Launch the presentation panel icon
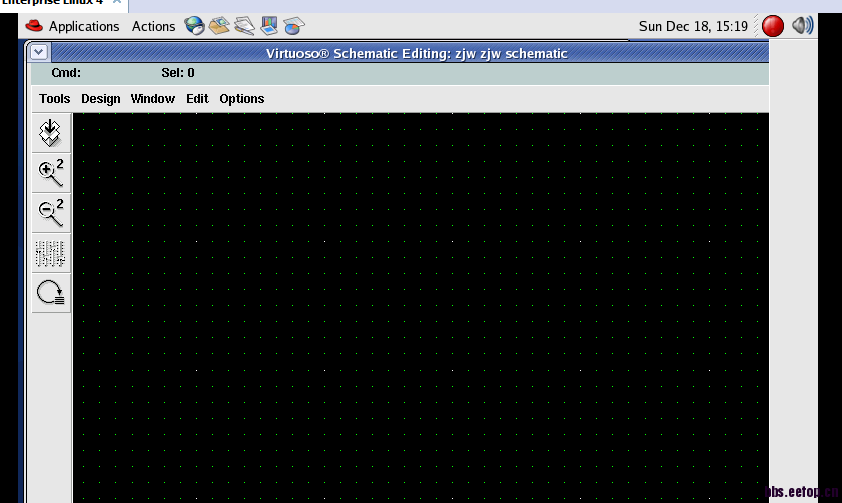Image resolution: width=842 pixels, height=503 pixels. pyautogui.click(x=269, y=25)
